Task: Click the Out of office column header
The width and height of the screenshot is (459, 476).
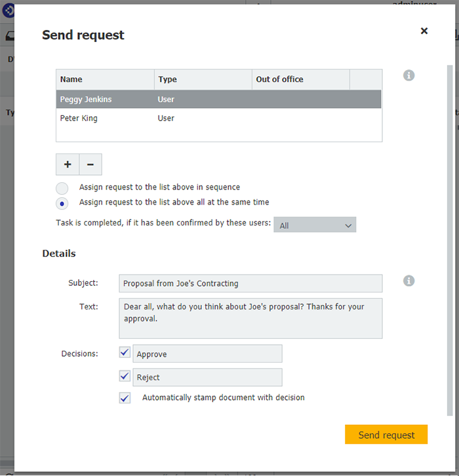Action: click(300, 79)
